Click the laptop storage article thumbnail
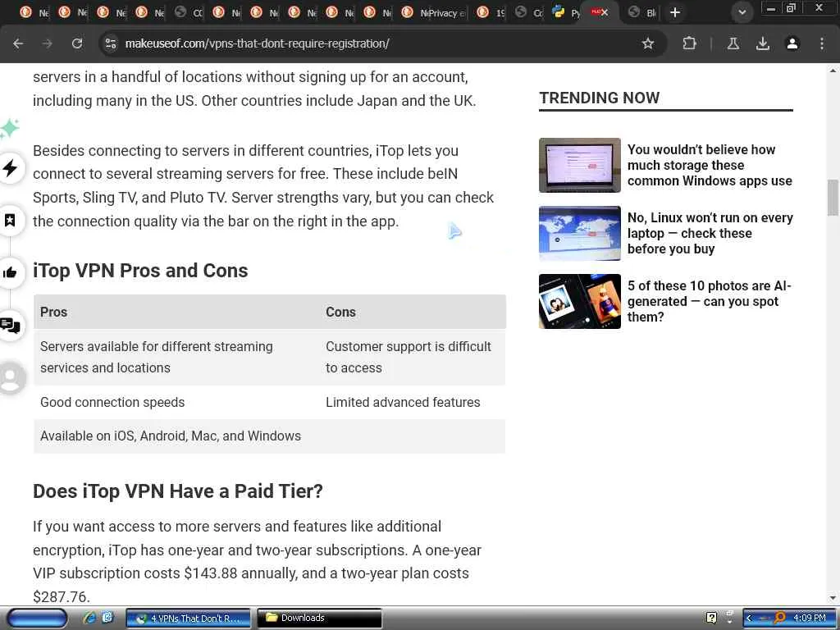The width and height of the screenshot is (840, 630). (x=580, y=165)
